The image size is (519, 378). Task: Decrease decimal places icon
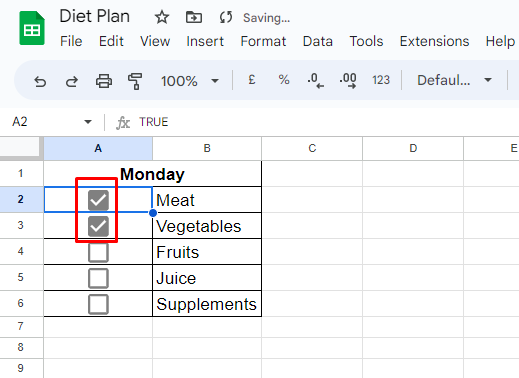pos(315,81)
